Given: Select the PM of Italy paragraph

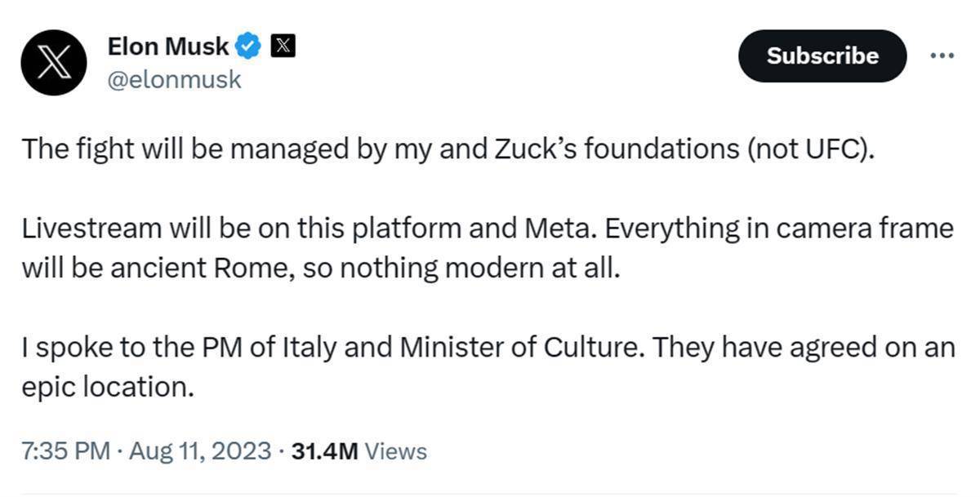Looking at the screenshot, I should pyautogui.click(x=488, y=366).
